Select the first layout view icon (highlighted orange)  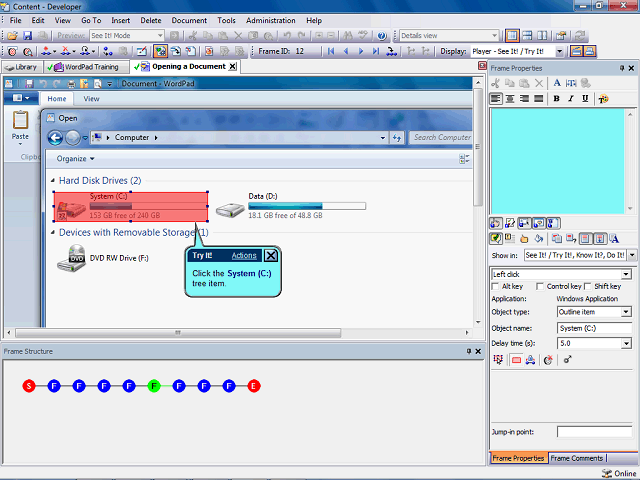(x=512, y=36)
